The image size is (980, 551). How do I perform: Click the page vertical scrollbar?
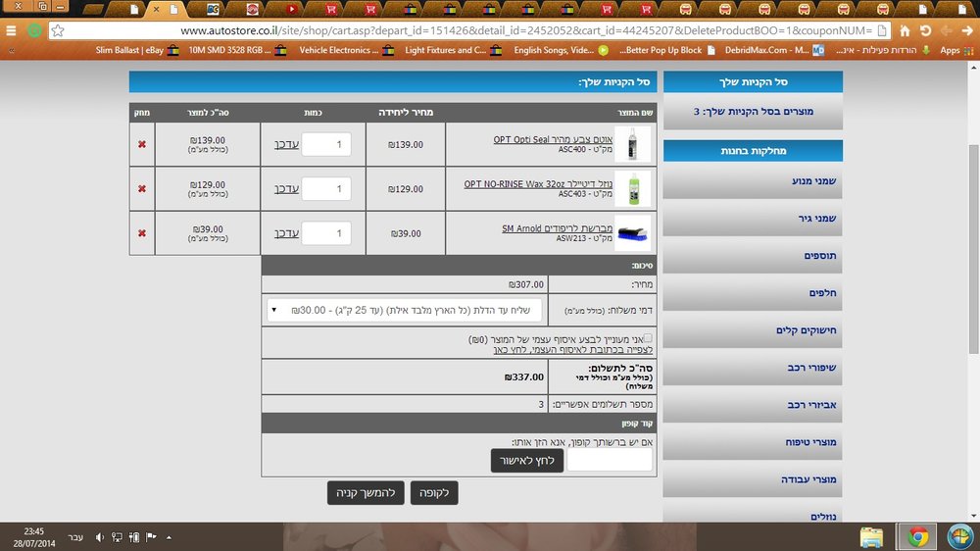tap(974, 250)
